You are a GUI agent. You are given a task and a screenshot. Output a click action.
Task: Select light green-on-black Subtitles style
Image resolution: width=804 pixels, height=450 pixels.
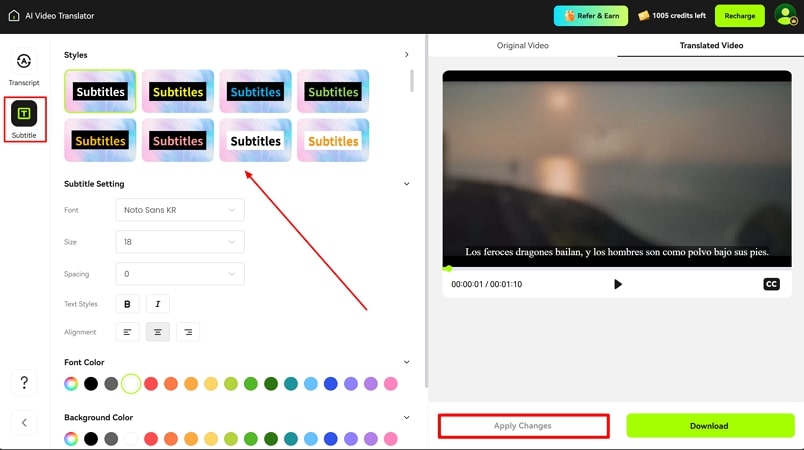[333, 91]
